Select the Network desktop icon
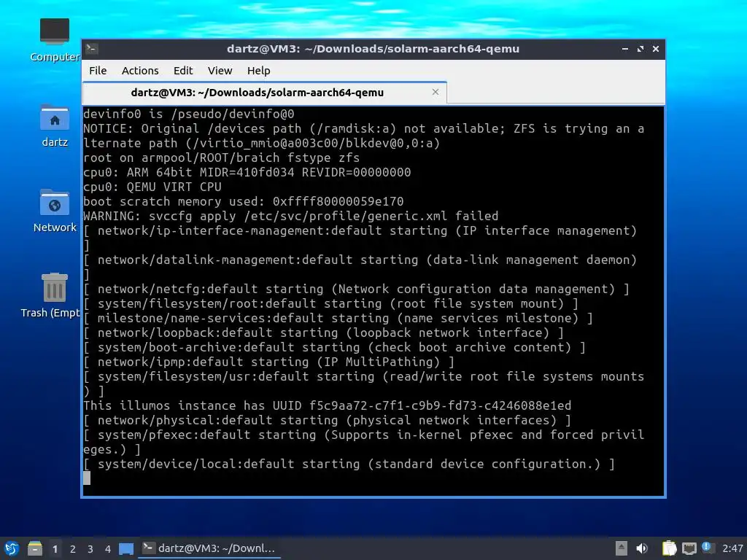 54,211
